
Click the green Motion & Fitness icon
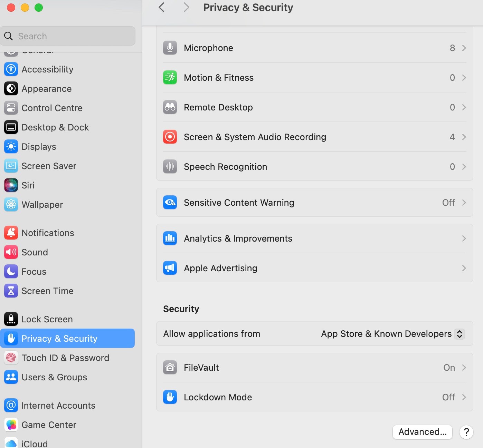170,78
